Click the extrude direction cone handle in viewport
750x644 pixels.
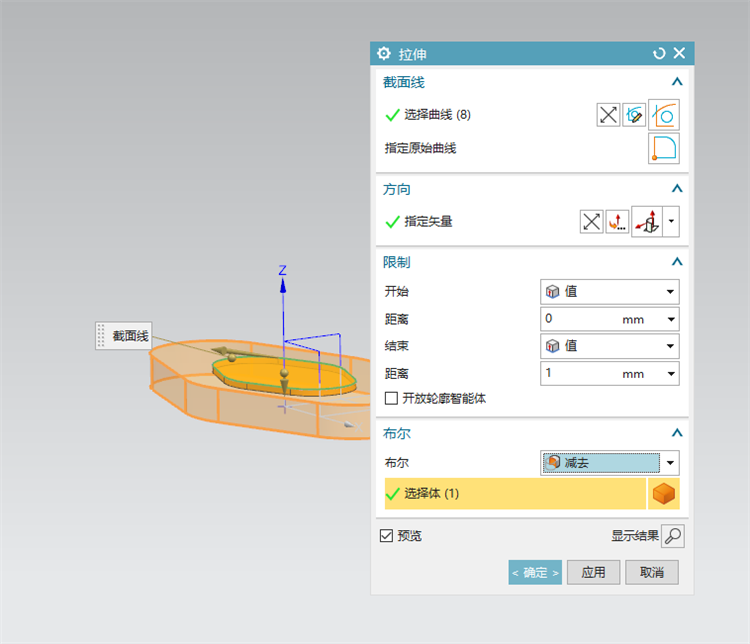tap(285, 385)
